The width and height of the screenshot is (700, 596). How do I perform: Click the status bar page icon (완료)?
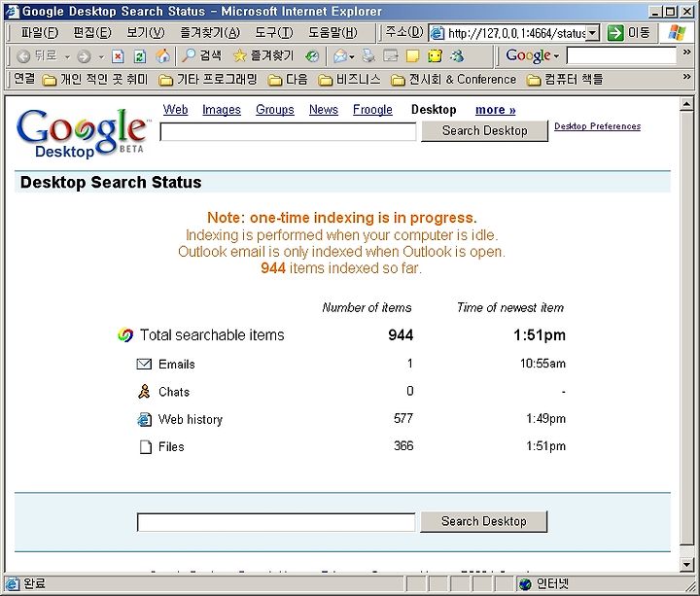click(x=13, y=583)
